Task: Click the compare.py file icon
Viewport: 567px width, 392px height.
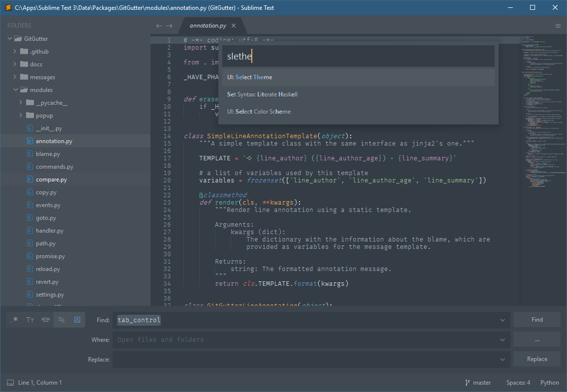Action: point(30,180)
